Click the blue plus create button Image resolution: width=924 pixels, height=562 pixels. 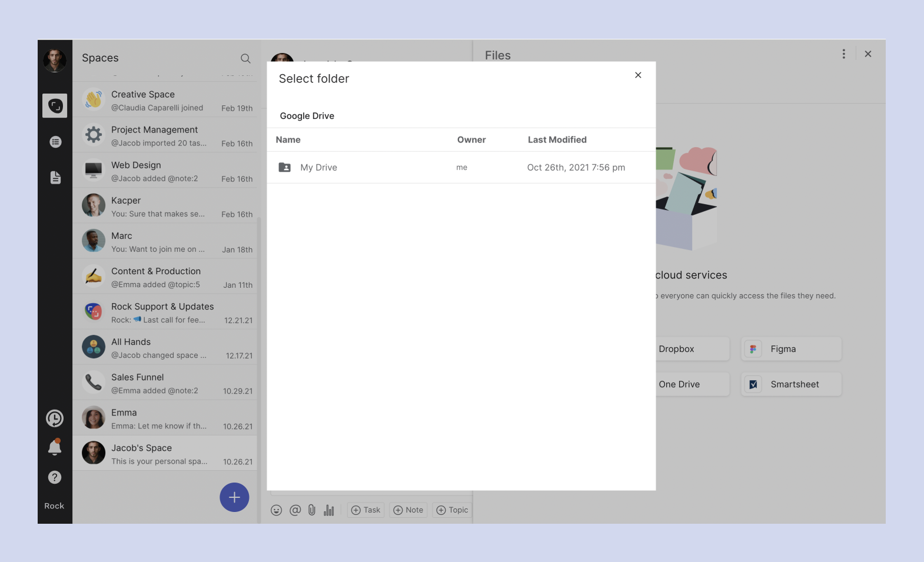tap(234, 497)
